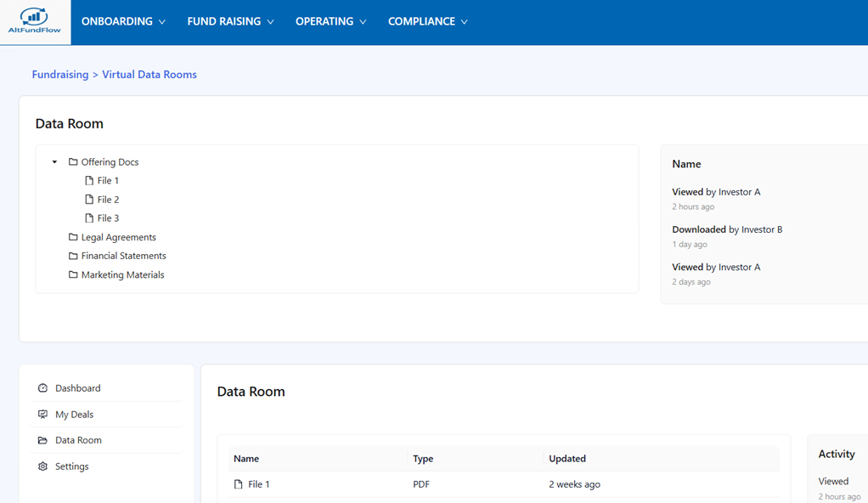This screenshot has height=503, width=868.
Task: Expand the Fund Raising menu
Action: 230,21
